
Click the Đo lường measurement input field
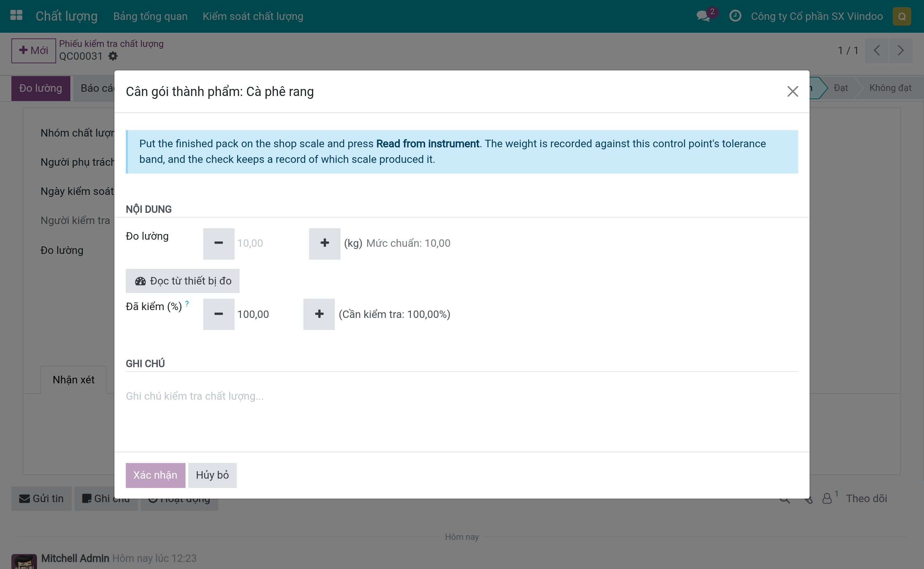click(x=272, y=244)
